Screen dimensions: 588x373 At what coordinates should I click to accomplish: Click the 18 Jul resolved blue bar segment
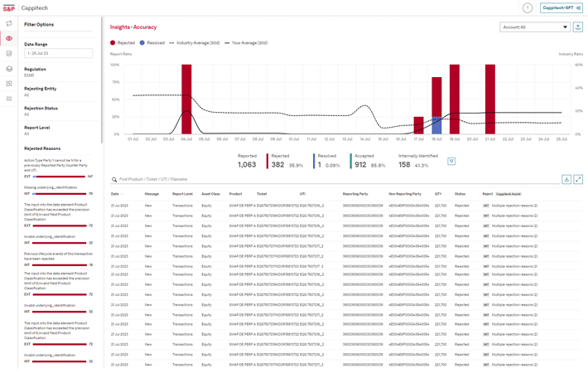(x=436, y=125)
